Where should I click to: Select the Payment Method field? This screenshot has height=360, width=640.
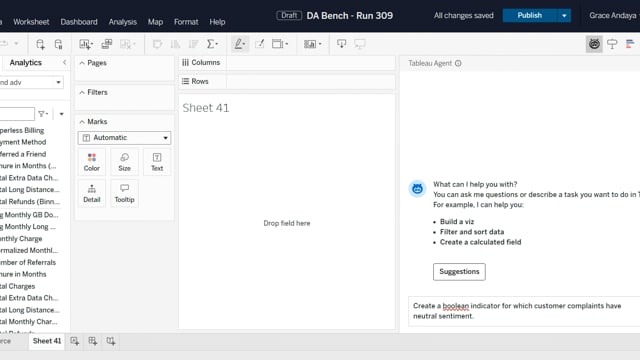23,142
